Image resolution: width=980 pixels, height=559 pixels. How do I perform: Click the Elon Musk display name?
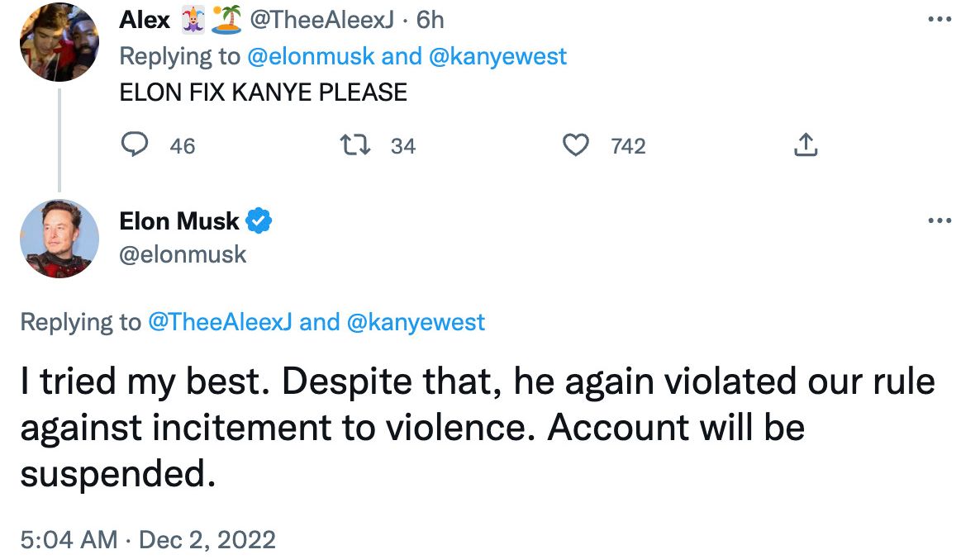point(179,221)
